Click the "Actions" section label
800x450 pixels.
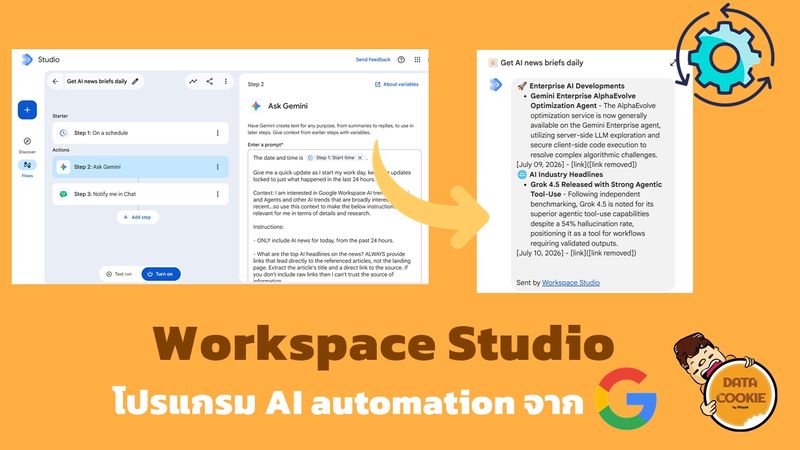coord(61,150)
